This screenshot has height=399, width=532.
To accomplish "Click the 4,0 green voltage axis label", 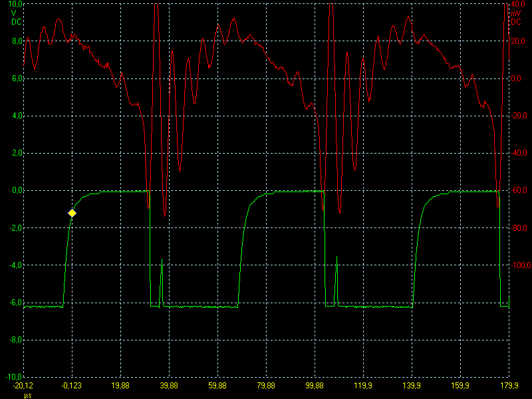I will pyautogui.click(x=17, y=116).
